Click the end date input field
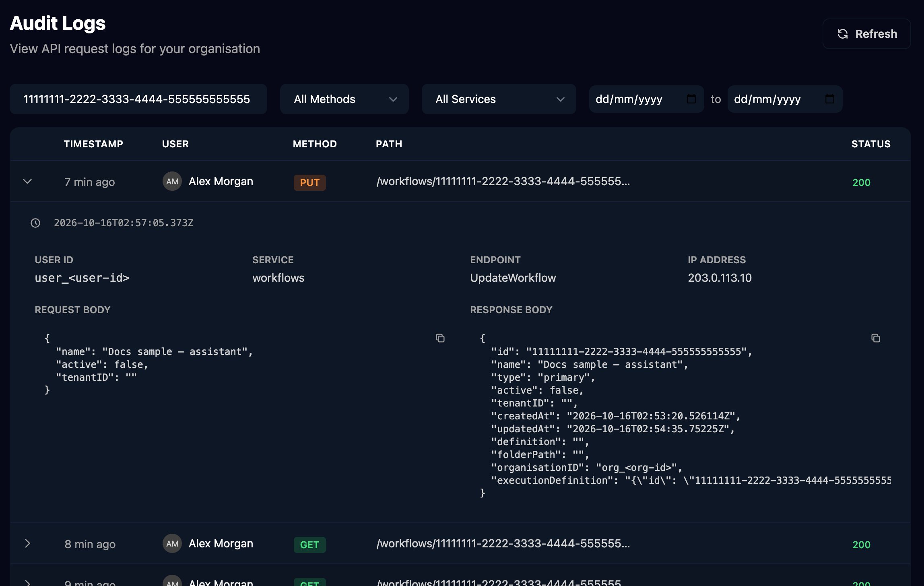Screen dimensions: 924x586 coord(785,99)
